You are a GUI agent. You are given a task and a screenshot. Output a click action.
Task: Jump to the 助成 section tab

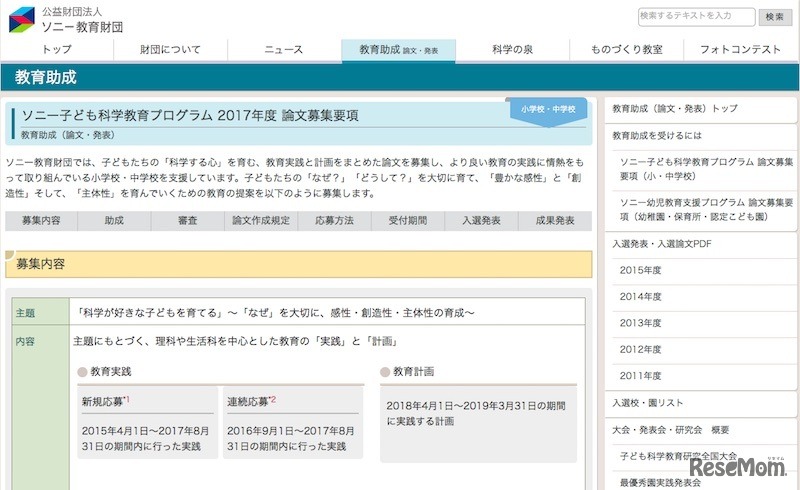tap(114, 220)
